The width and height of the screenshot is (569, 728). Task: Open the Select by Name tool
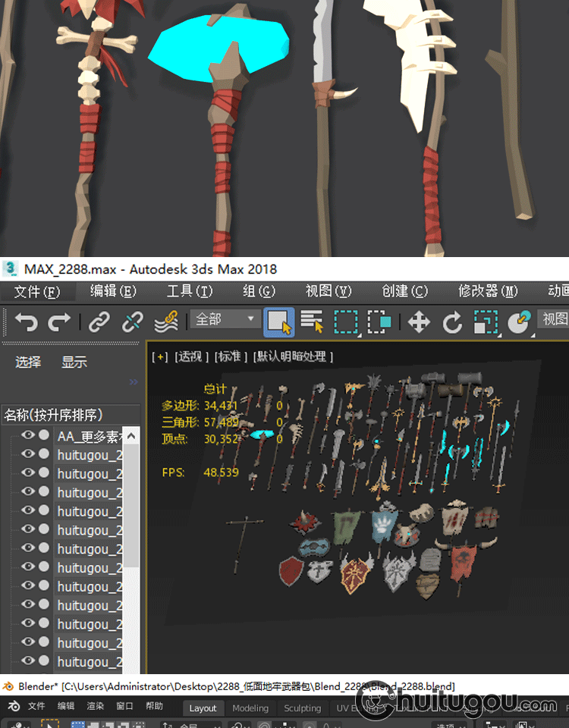pos(312,322)
